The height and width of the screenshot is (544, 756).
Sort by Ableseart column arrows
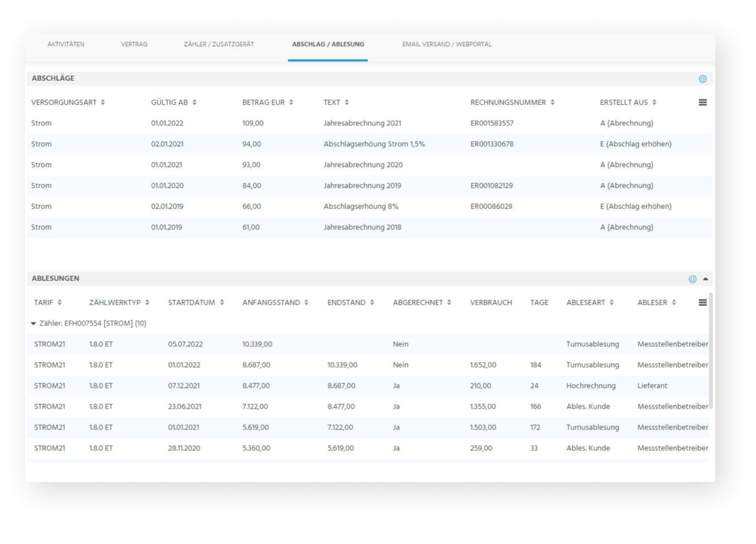point(611,303)
